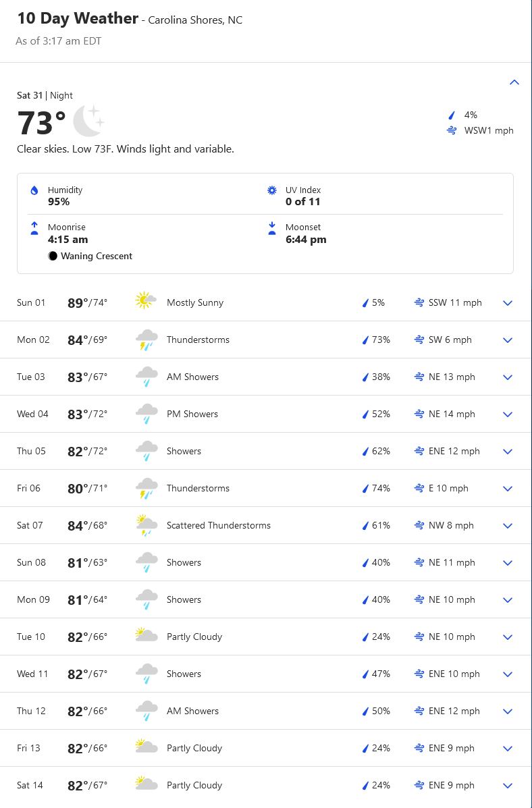532x808 pixels.
Task: Click Mostly Sunny icon for Sun 01
Action: click(x=146, y=301)
